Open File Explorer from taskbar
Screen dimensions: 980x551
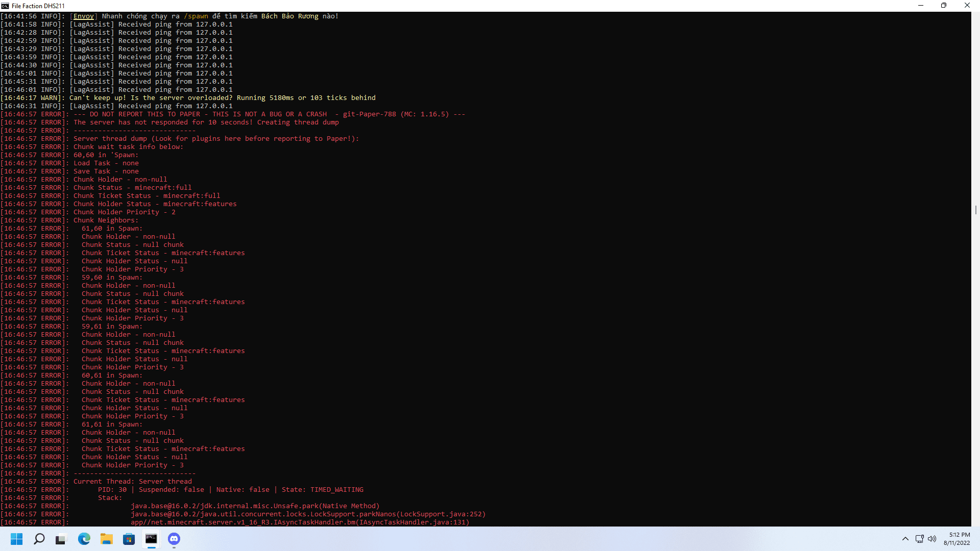[x=106, y=539]
